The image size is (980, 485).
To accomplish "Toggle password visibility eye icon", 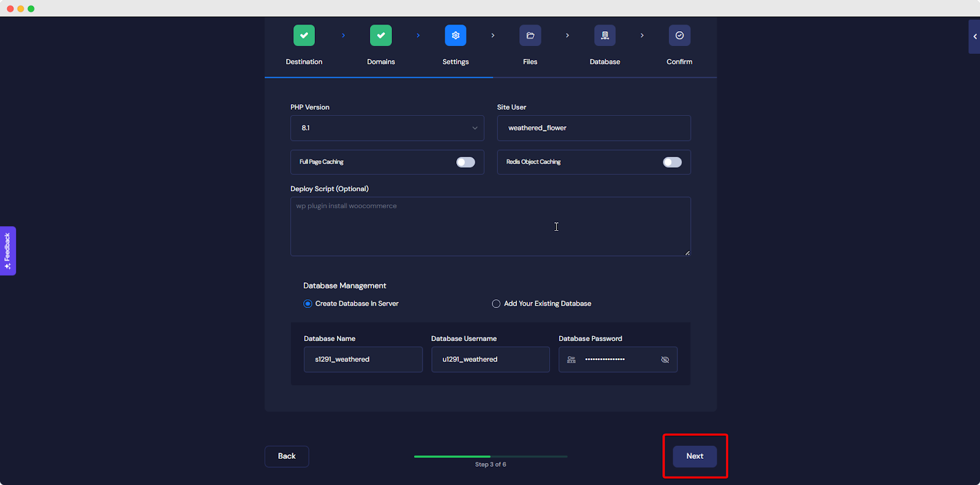I will (x=665, y=360).
